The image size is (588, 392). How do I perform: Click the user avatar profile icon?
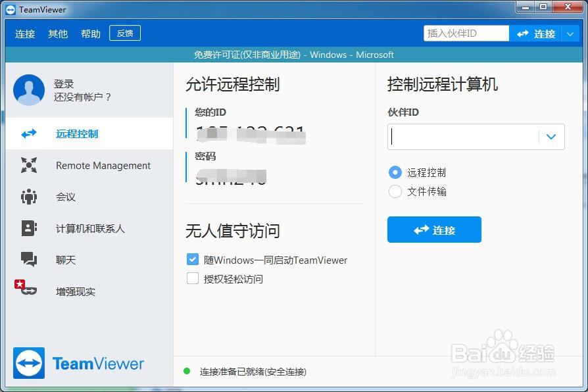[x=29, y=90]
